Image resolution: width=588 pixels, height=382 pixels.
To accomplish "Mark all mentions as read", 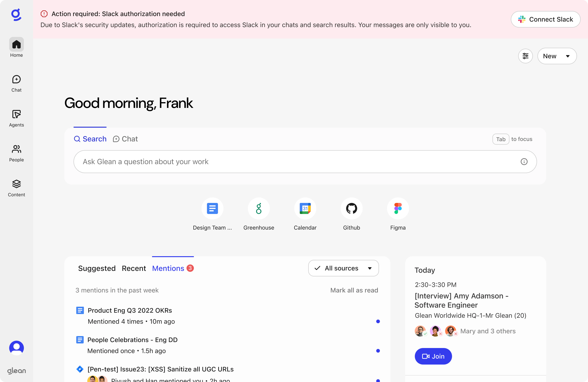I will 354,290.
